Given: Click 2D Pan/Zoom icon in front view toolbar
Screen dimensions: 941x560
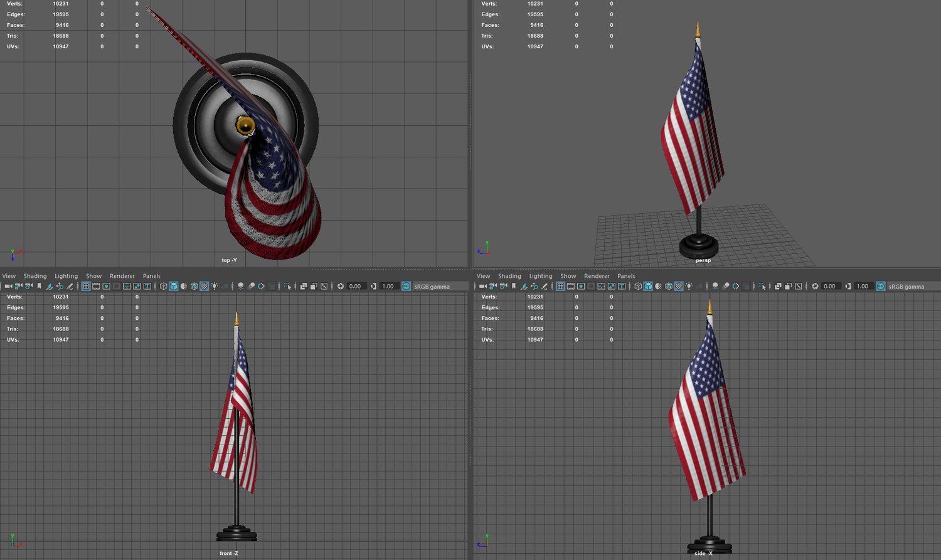Looking at the screenshot, I should point(60,286).
